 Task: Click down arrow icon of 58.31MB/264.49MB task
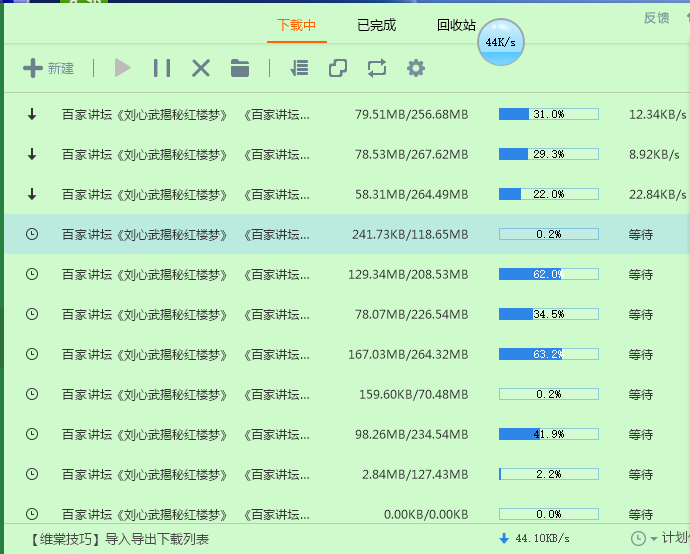pos(32,194)
